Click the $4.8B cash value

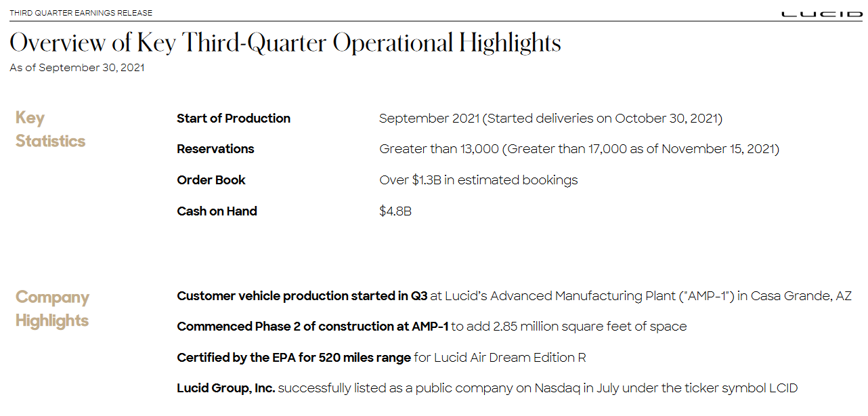(395, 211)
